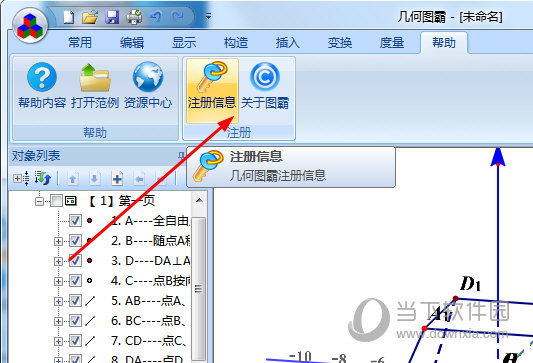Click move-down arrow icon in object list toolbar
This screenshot has width=533, height=363.
(x=95, y=178)
